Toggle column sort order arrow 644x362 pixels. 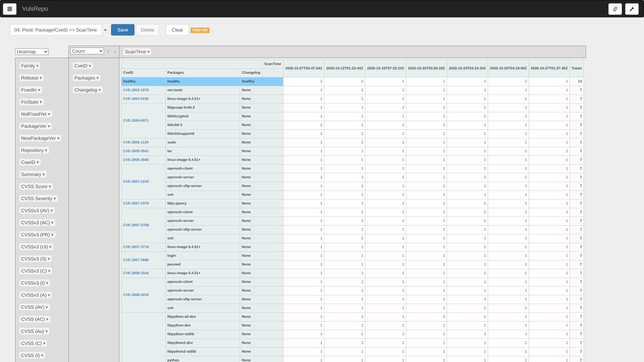[x=115, y=52]
